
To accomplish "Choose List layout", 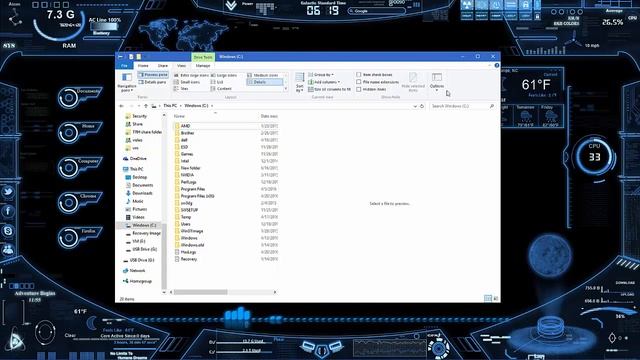I will click(217, 82).
